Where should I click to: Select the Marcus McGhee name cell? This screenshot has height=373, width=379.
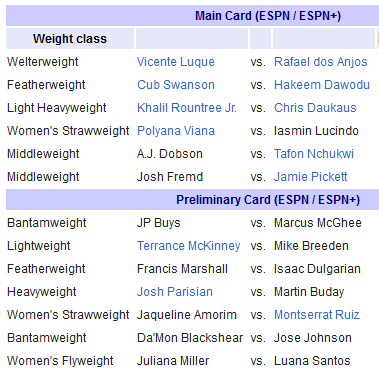pos(318,223)
